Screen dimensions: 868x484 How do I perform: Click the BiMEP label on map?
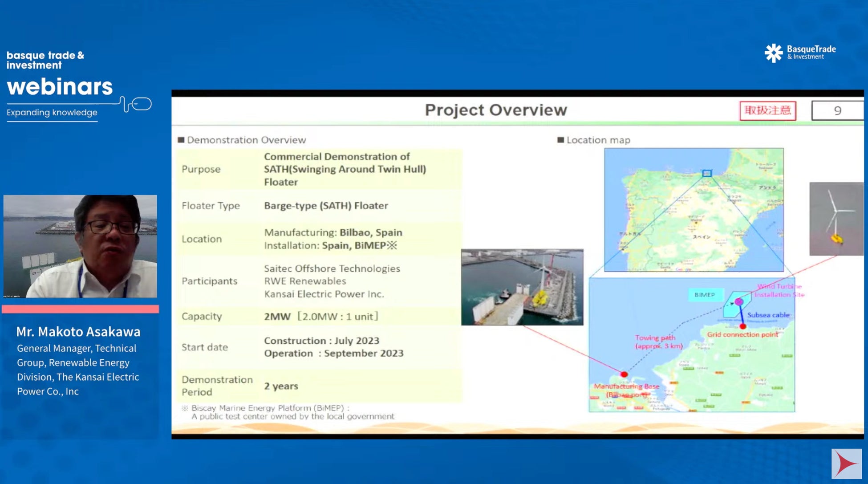[705, 295]
